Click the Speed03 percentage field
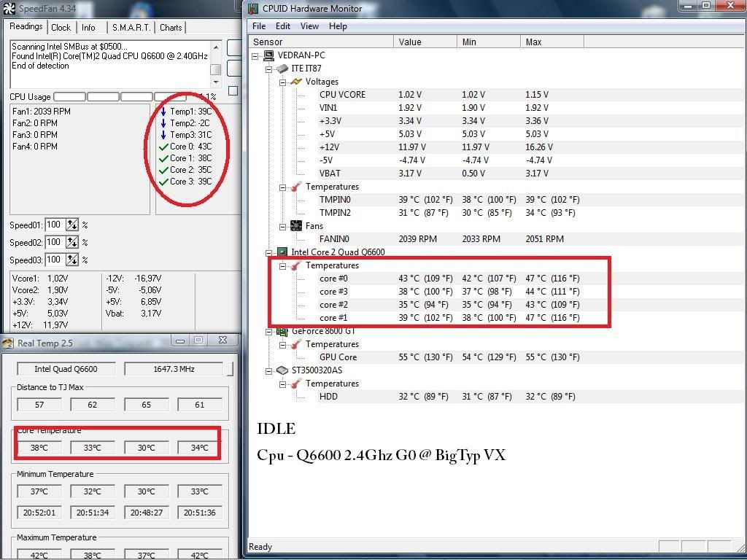This screenshot has width=747, height=560. 55,260
